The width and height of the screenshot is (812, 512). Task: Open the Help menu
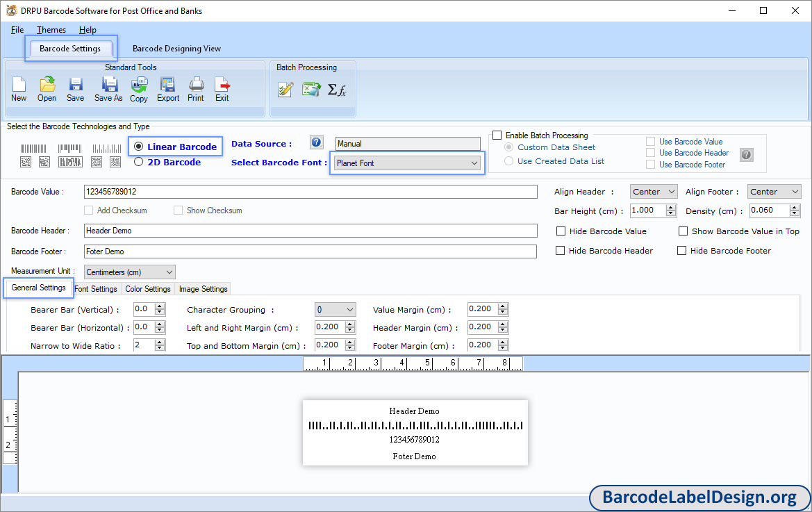[x=88, y=29]
